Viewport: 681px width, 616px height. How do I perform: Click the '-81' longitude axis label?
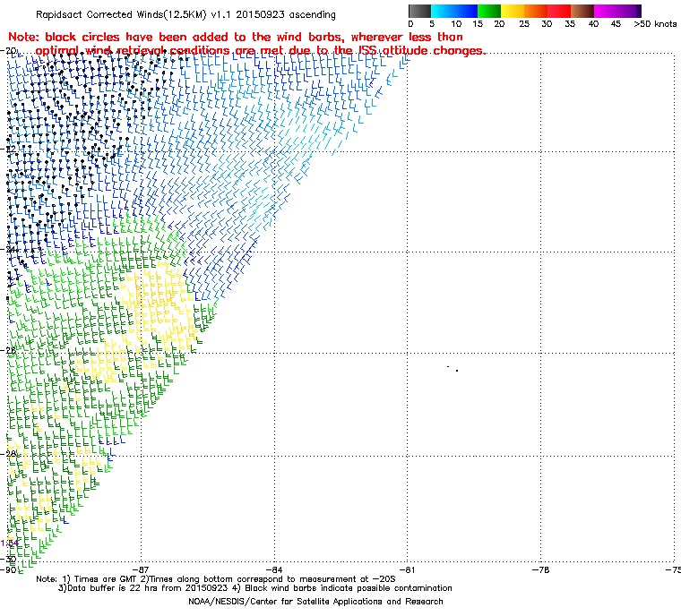(407, 569)
